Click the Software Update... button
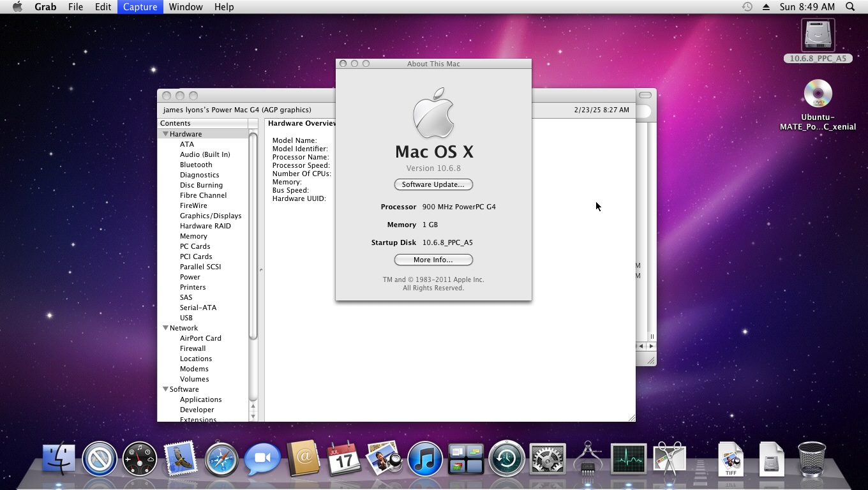The image size is (868, 490). (433, 184)
